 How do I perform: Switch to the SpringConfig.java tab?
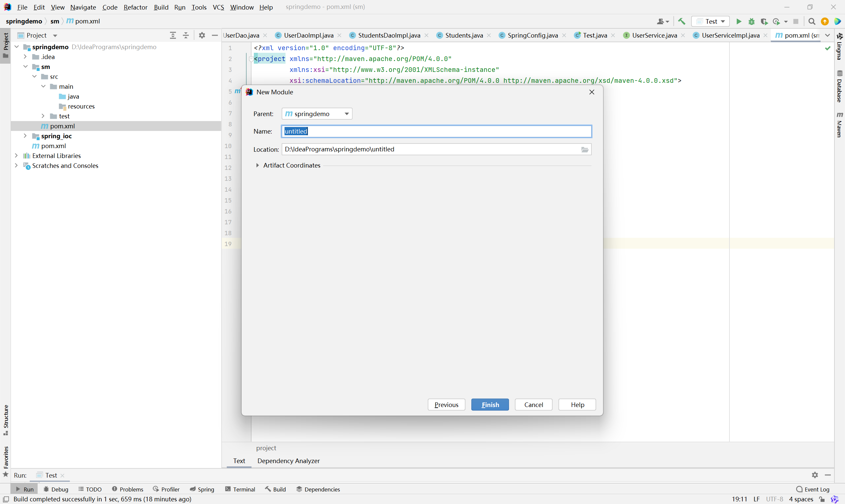coord(532,35)
